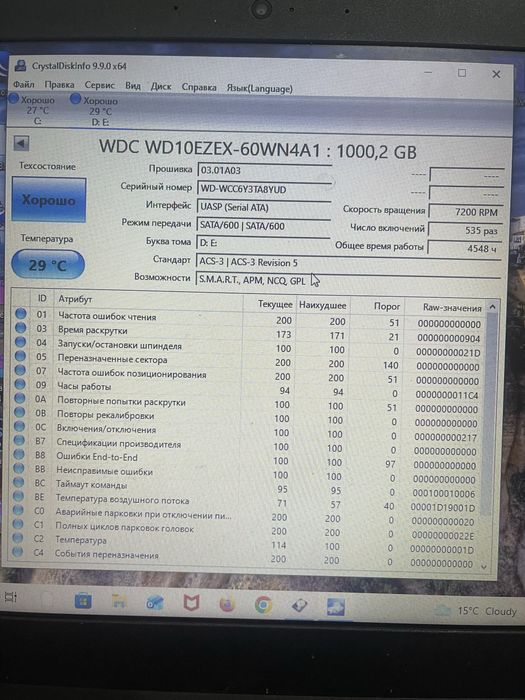Click status dot for Включения/отключения row

coord(19,426)
